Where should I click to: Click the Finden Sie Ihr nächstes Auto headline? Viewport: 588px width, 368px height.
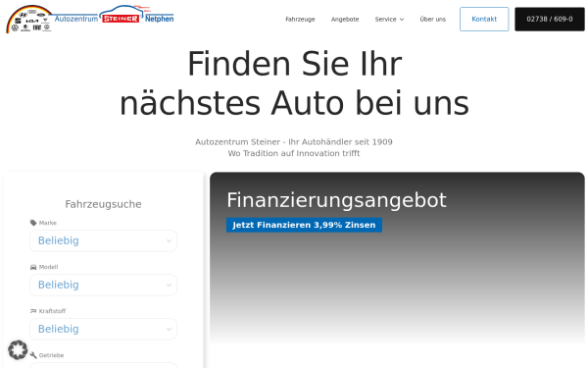(294, 83)
